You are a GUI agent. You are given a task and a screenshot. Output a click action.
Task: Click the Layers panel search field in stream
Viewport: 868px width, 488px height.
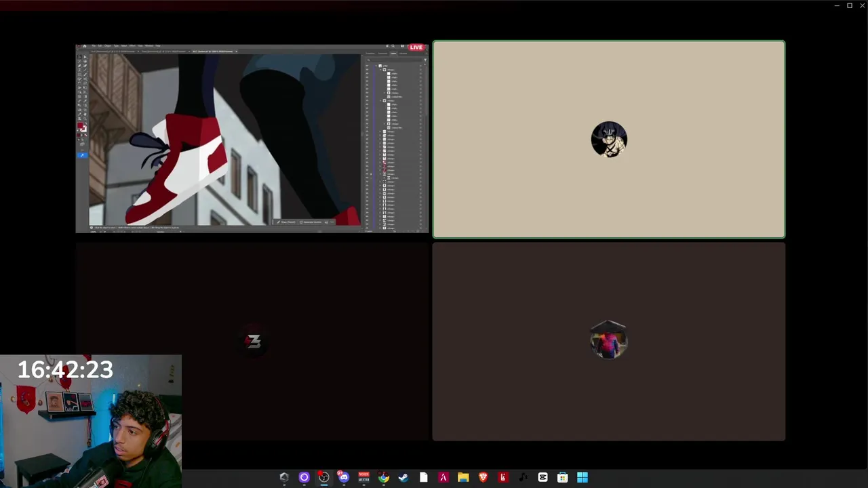point(395,60)
